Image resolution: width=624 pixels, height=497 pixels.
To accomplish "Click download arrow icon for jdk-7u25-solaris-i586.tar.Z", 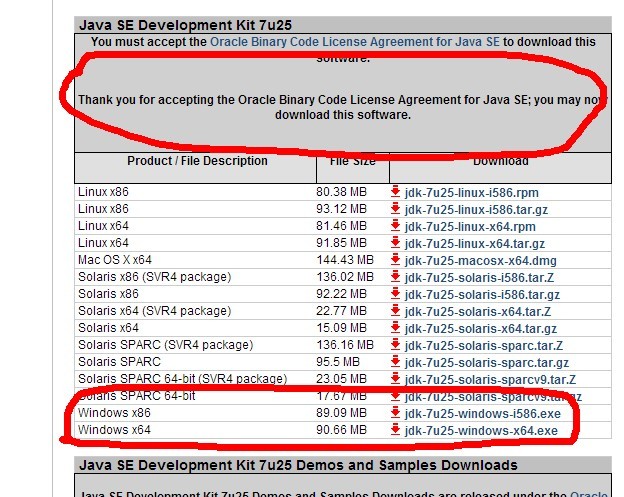I will pos(395,276).
